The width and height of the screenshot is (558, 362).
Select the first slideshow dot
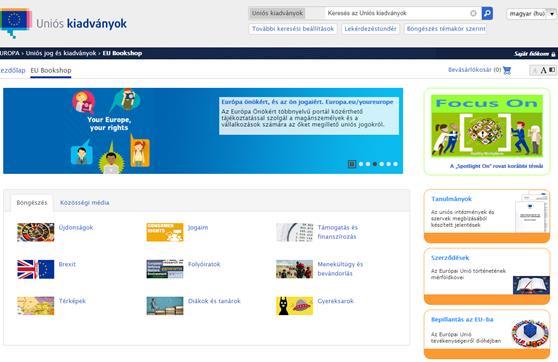[361, 164]
